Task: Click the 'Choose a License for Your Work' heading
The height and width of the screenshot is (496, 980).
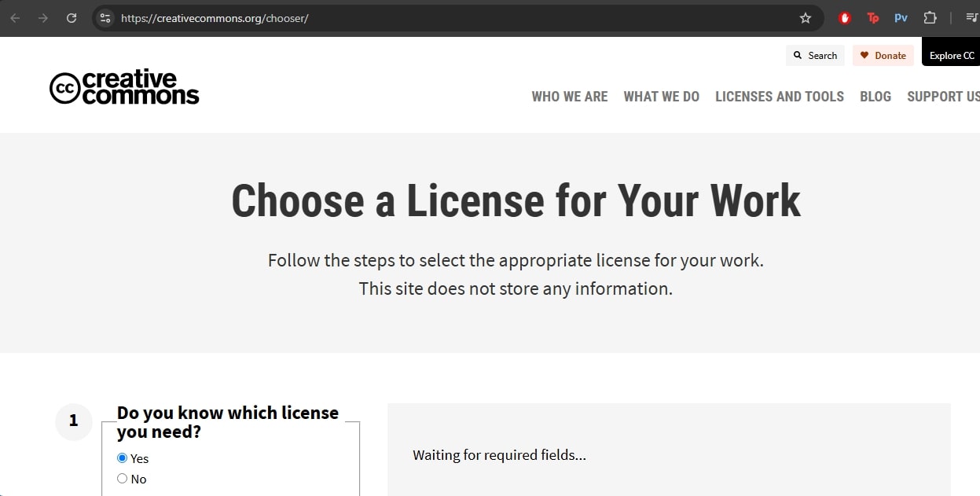Action: pyautogui.click(x=516, y=200)
